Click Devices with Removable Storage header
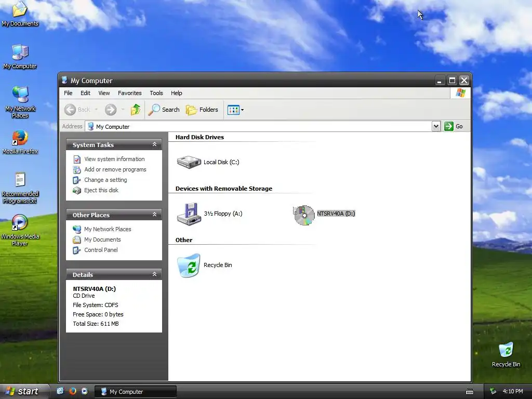 (x=223, y=189)
